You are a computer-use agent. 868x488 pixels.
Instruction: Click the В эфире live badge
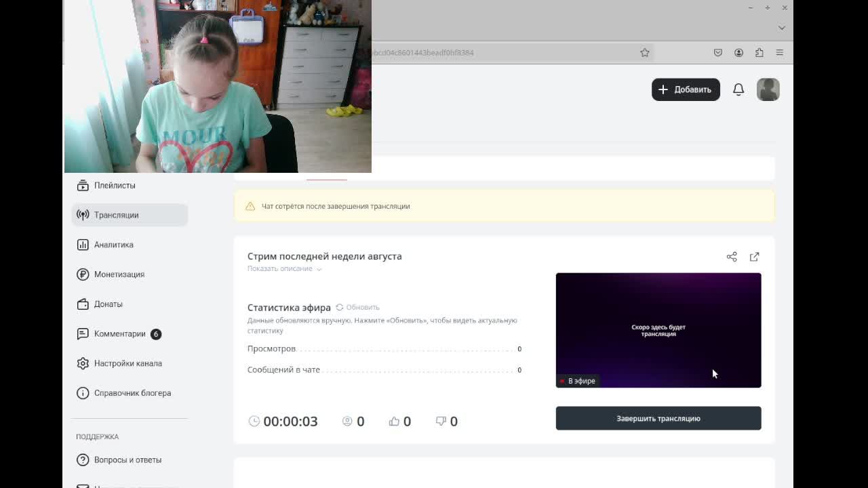578,381
